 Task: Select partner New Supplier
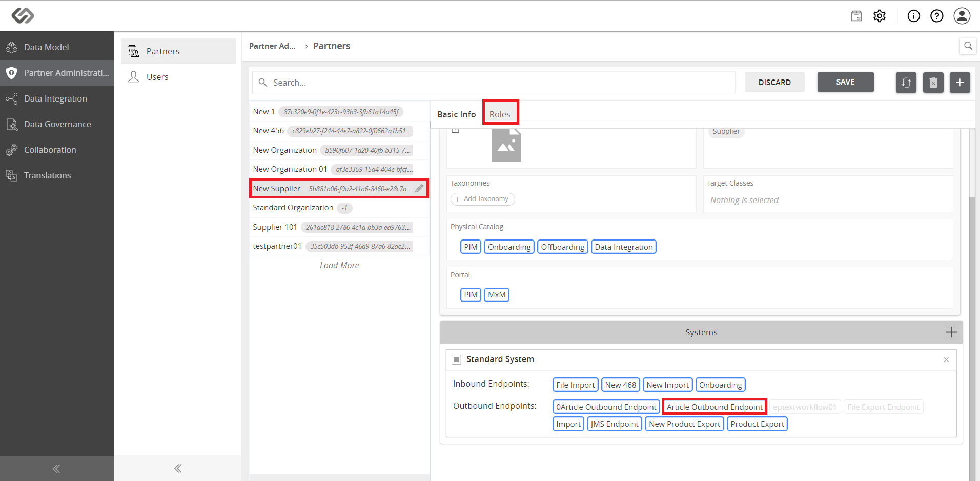coord(339,188)
